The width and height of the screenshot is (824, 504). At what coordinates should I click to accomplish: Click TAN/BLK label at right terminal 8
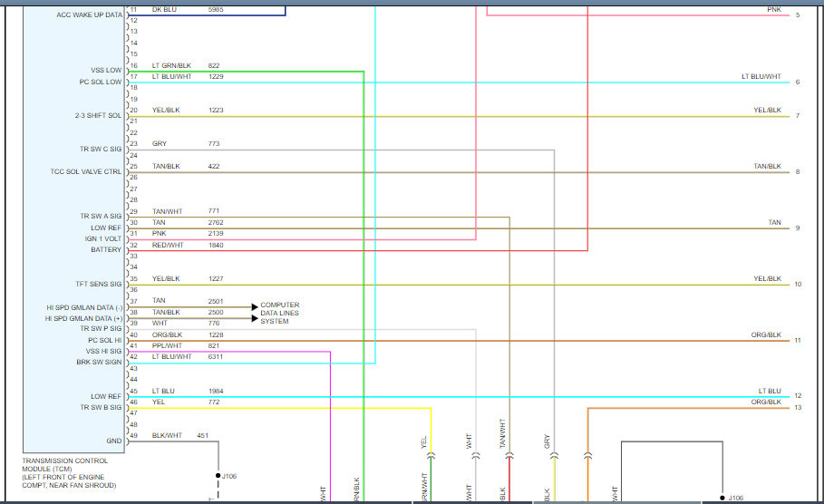point(767,166)
